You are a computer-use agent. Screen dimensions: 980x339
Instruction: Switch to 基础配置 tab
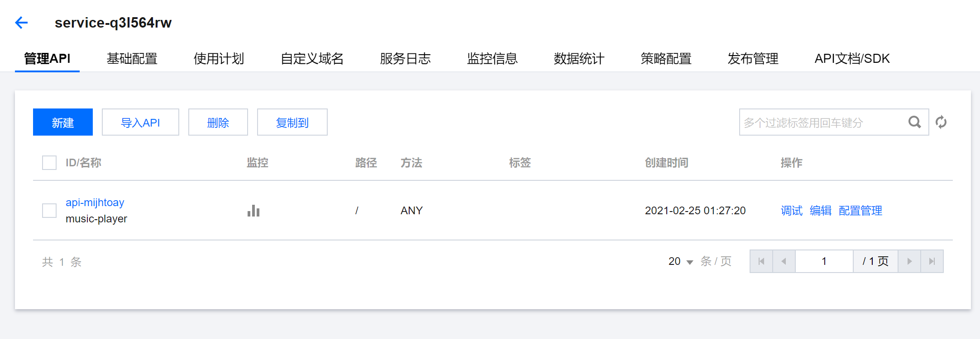[132, 58]
